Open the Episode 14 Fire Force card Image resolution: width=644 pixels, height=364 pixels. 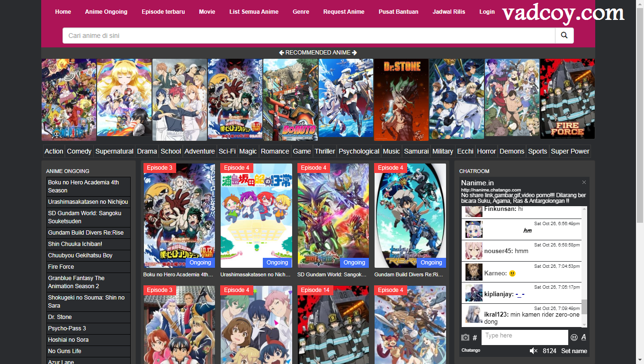click(333, 325)
